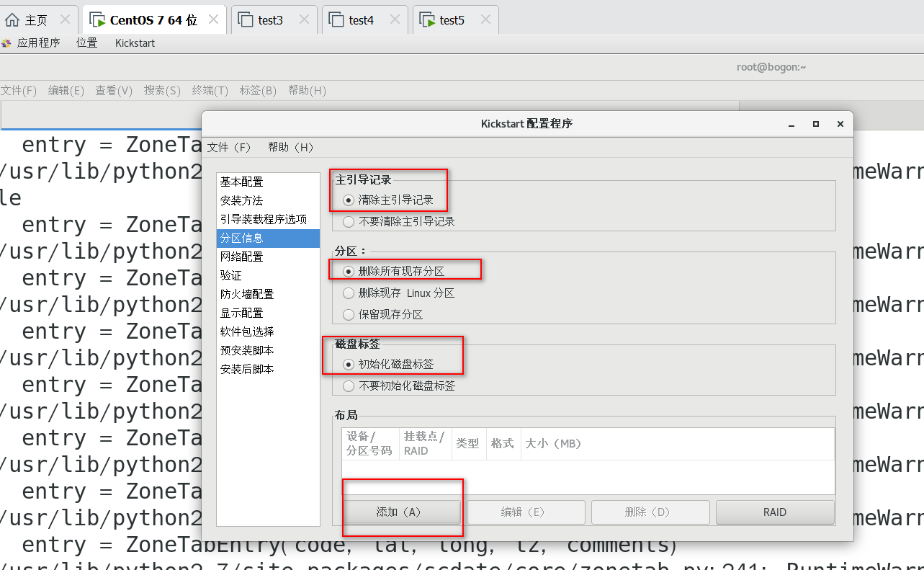Viewport: 924px width, 570px height.
Task: Click the 应用程序 menu icon
Action: pos(6,44)
